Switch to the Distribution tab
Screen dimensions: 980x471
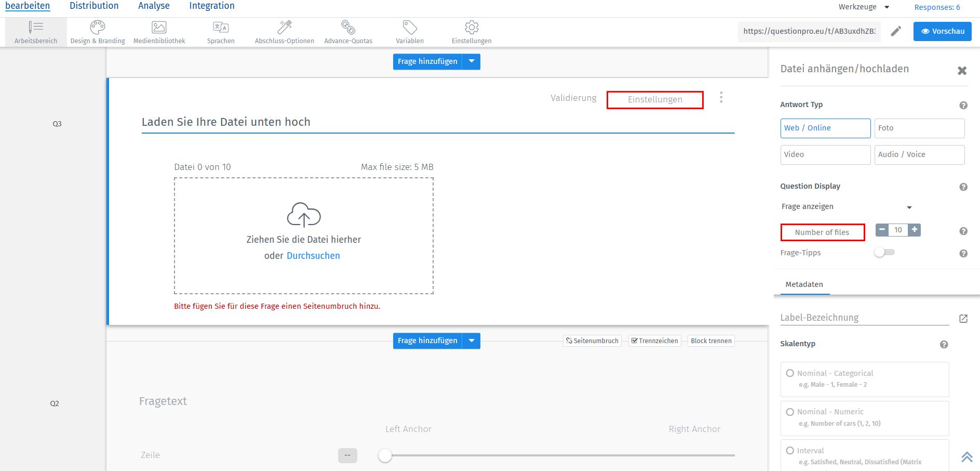click(94, 6)
